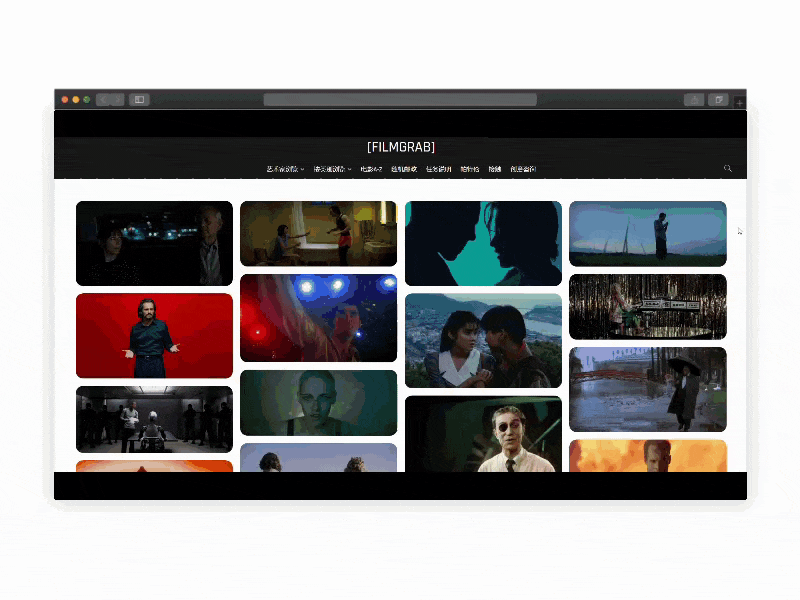This screenshot has height=600, width=800.
Task: Open the still of the man with an eye patch
Action: (x=483, y=434)
